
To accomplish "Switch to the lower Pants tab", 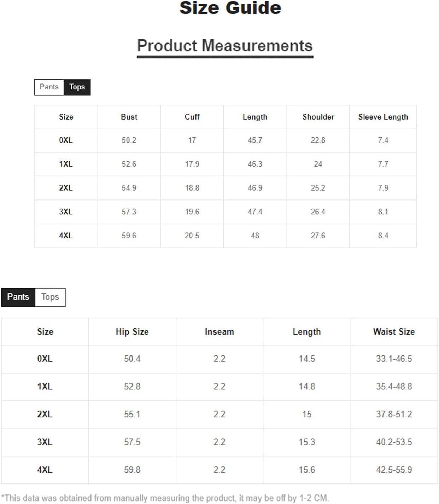I will tap(18, 297).
